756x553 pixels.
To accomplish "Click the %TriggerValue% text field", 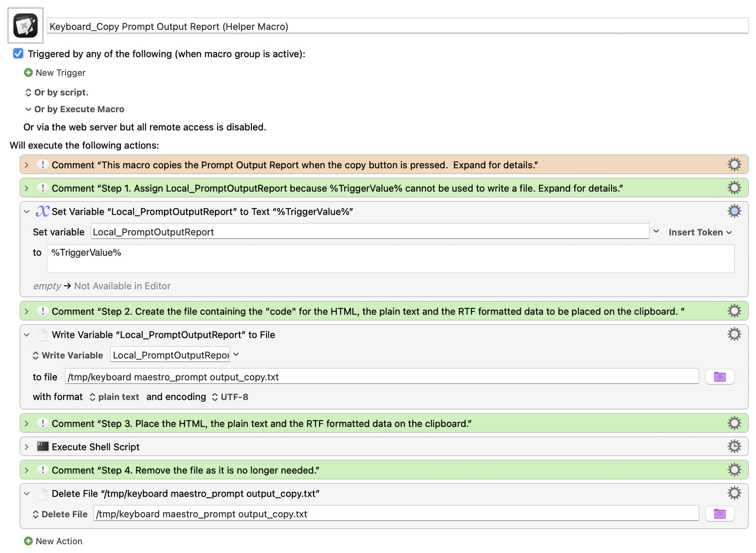I will [x=391, y=258].
